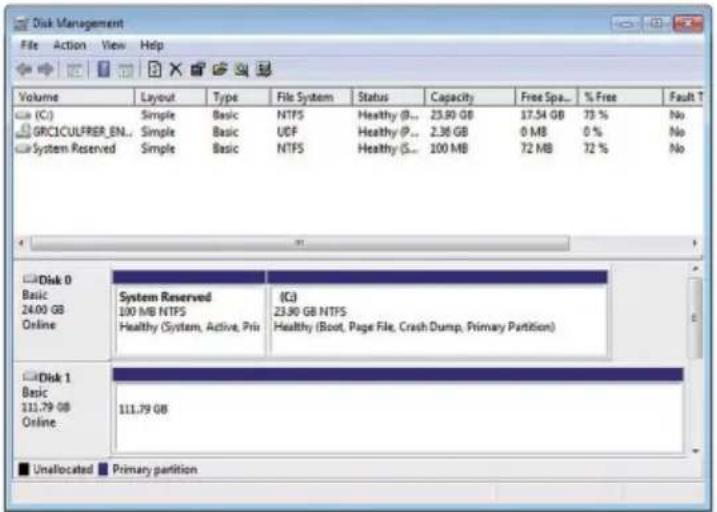Click the 0 MB free space cell

pyautogui.click(x=533, y=132)
